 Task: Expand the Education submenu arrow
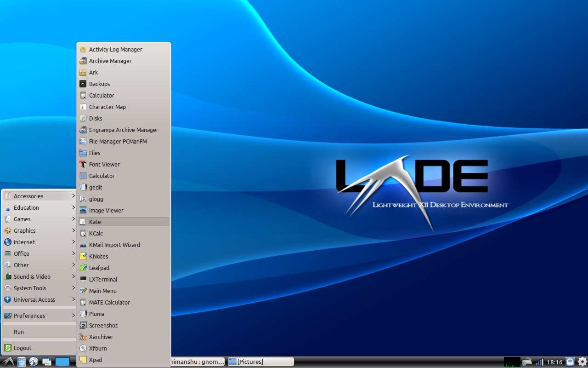click(x=73, y=207)
